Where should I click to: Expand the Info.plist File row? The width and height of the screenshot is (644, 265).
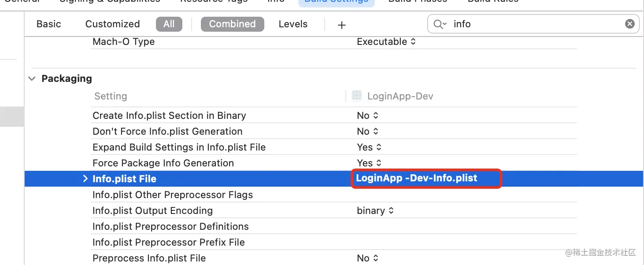pyautogui.click(x=85, y=179)
